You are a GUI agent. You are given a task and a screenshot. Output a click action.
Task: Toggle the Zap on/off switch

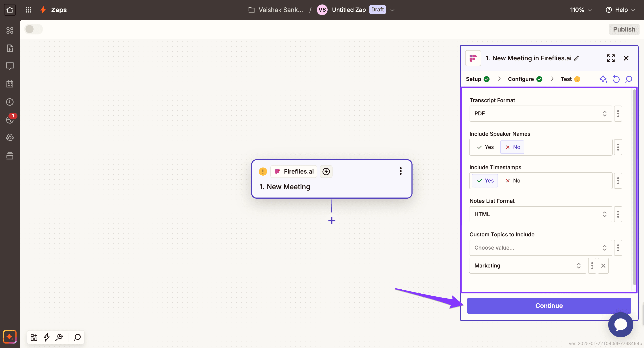coord(34,29)
